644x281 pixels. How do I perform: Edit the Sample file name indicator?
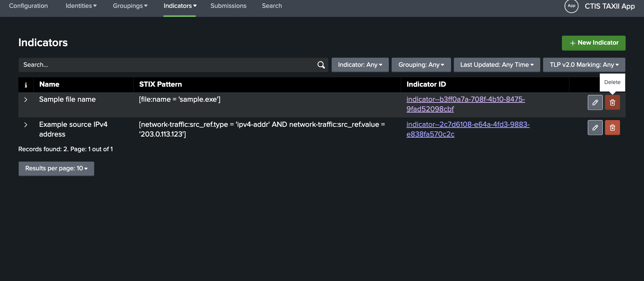tap(595, 102)
